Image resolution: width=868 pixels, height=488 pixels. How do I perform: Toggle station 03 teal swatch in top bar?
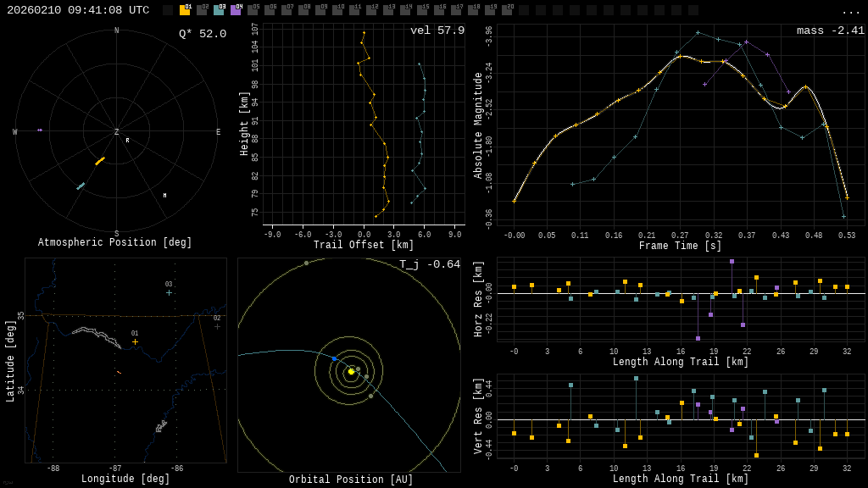tap(219, 10)
